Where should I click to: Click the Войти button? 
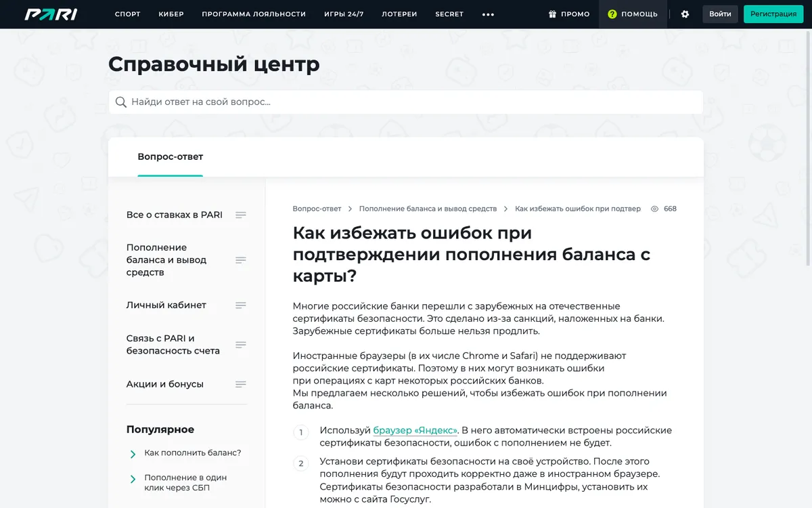(x=720, y=14)
